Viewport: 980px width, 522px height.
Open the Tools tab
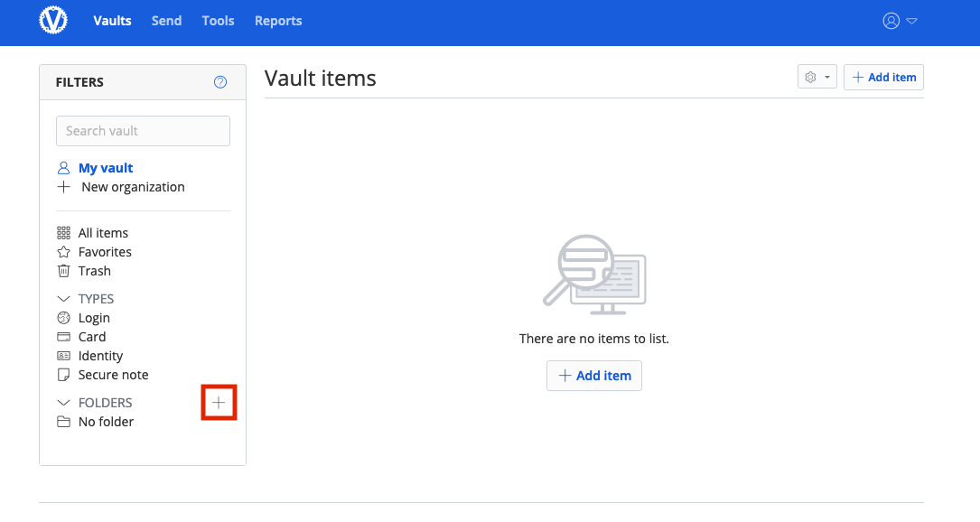(x=218, y=21)
